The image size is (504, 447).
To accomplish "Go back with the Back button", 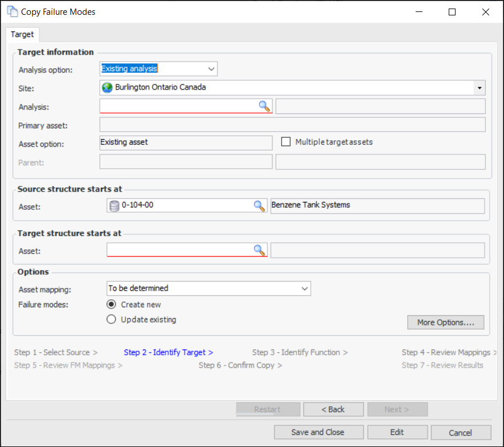I will click(333, 409).
